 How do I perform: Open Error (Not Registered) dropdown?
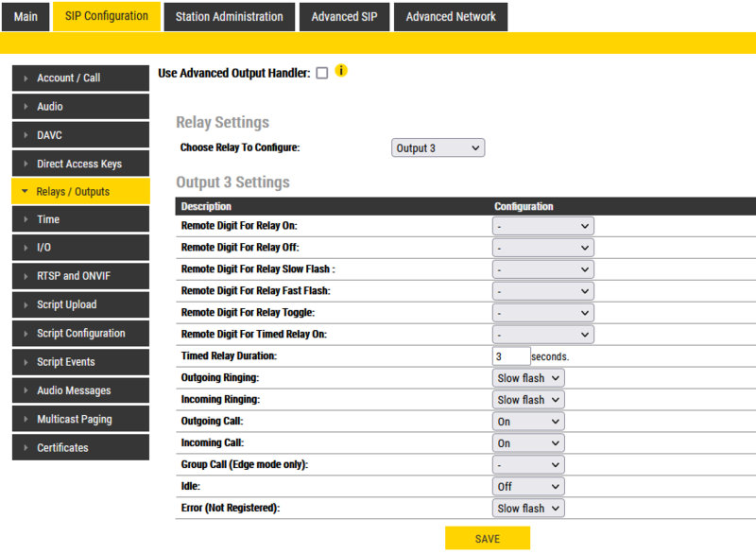click(528, 509)
